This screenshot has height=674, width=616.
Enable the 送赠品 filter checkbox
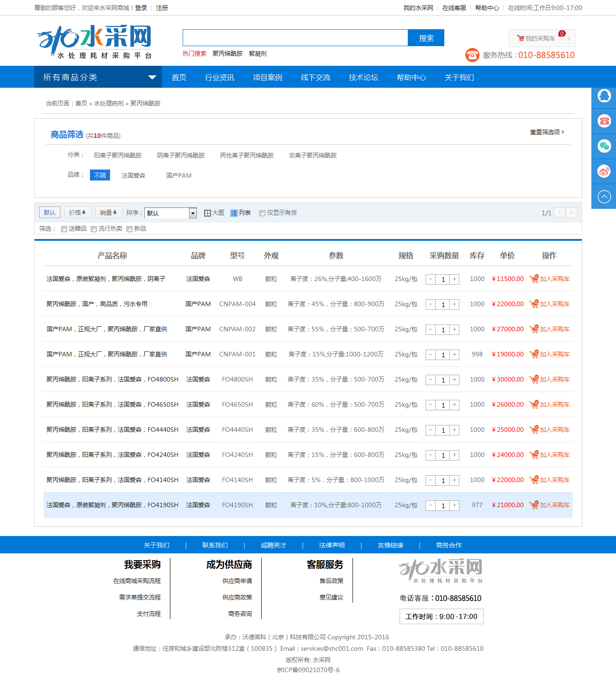64,229
